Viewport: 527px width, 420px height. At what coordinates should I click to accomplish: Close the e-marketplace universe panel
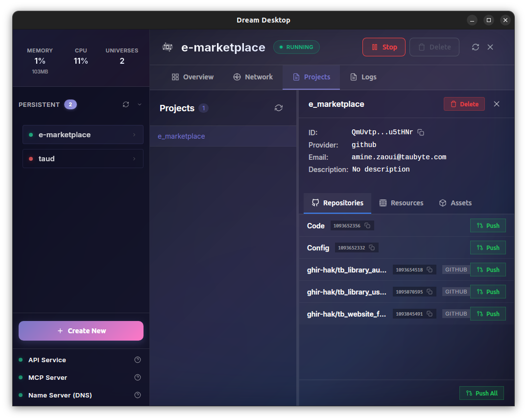point(490,47)
